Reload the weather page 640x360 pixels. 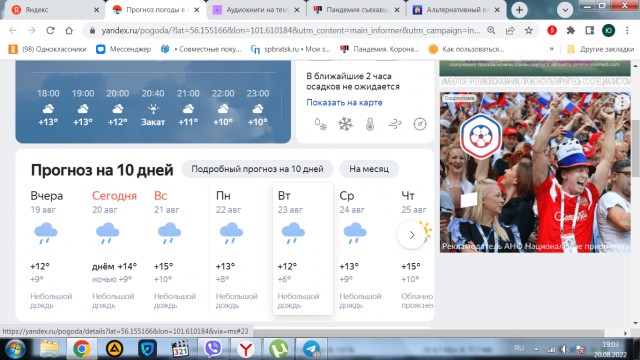(x=50, y=30)
